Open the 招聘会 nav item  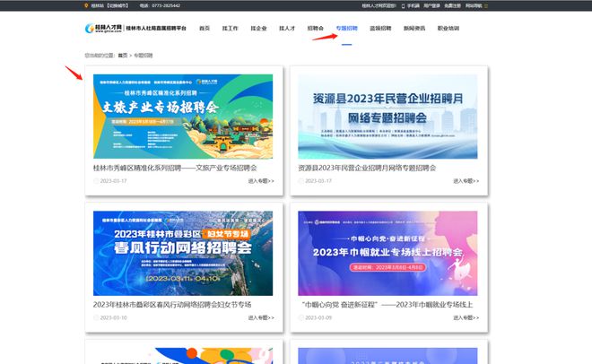(315, 29)
